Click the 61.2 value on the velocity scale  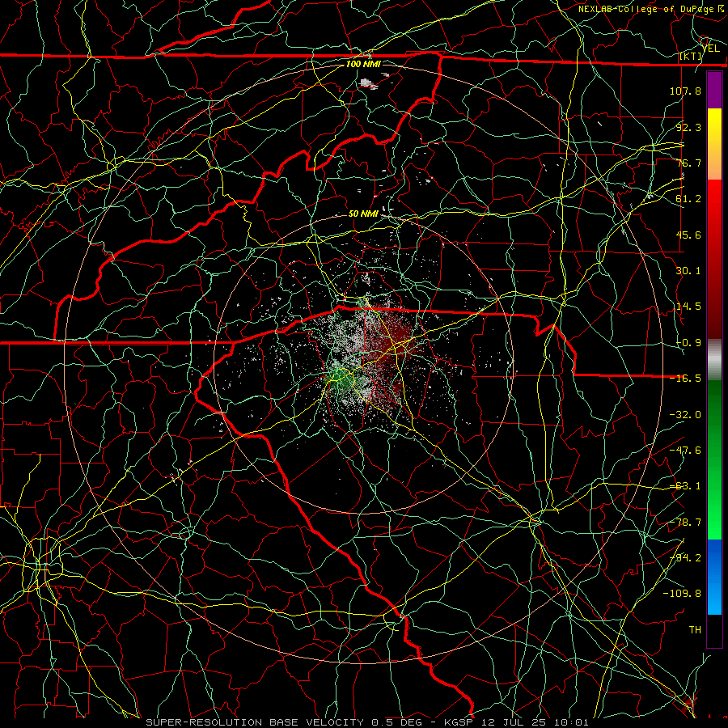688,199
